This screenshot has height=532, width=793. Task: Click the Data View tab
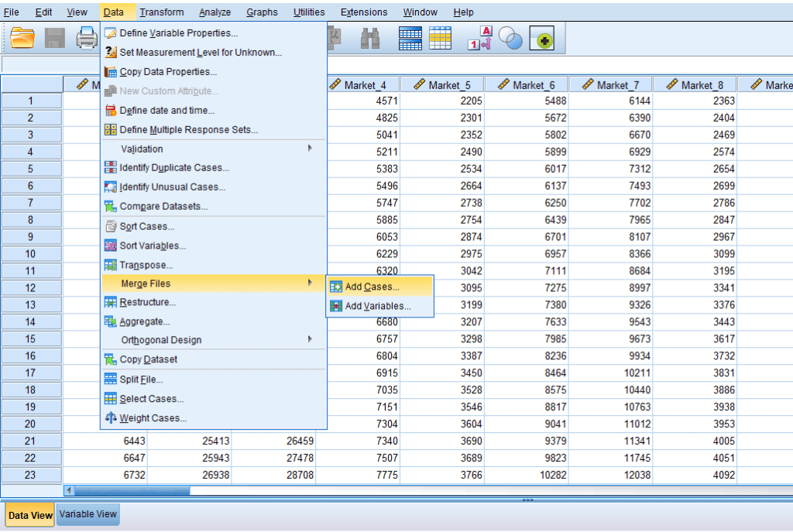point(30,515)
